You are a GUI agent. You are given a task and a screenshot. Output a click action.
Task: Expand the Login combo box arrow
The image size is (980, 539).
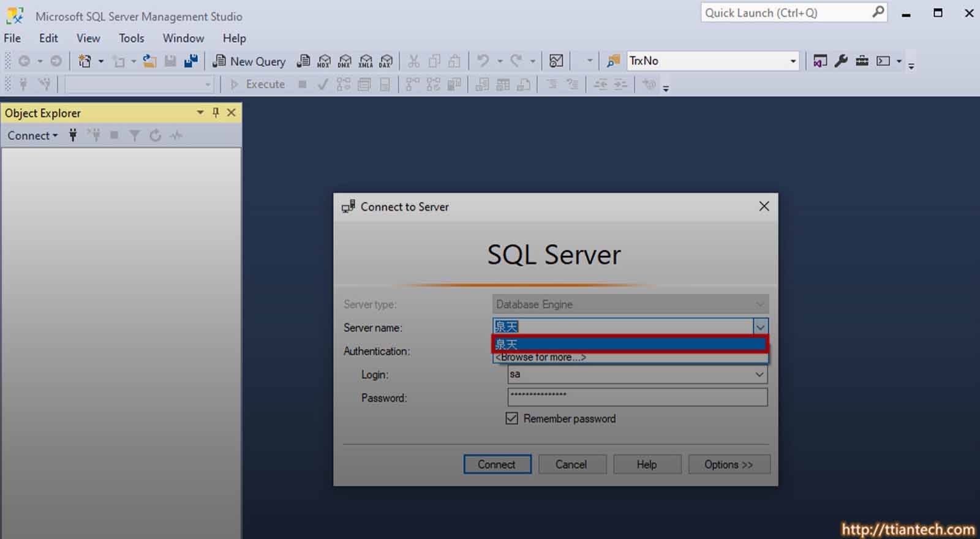point(759,374)
